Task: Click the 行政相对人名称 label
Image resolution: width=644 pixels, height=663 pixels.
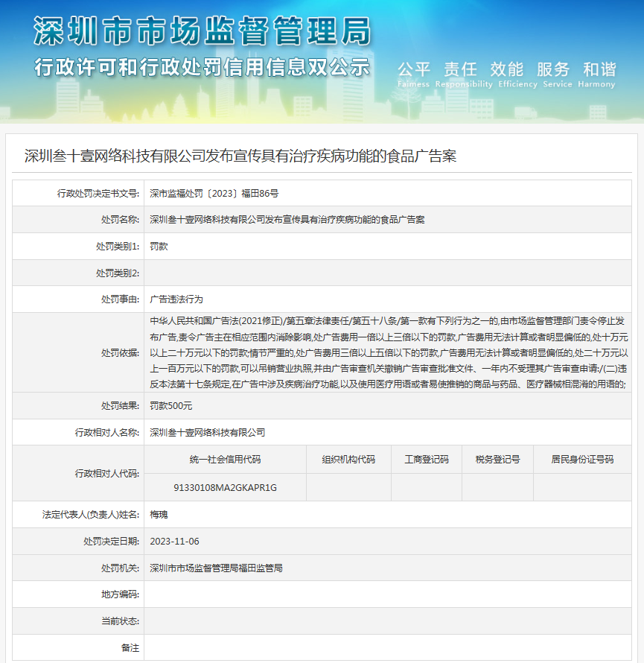Action: tap(107, 433)
